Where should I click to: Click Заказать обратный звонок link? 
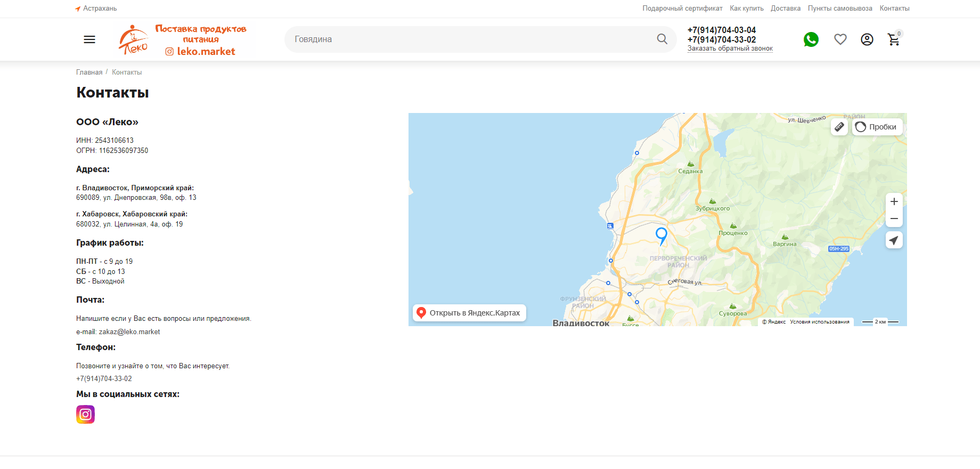[x=730, y=48]
